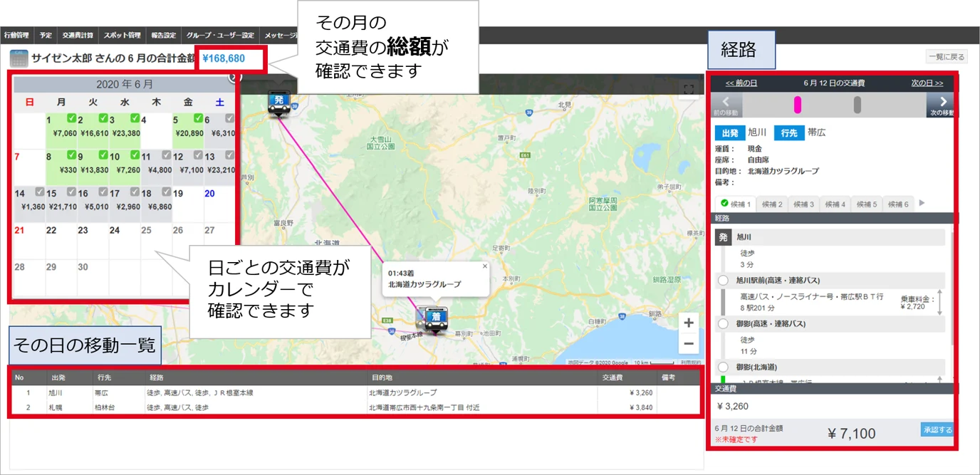The image size is (980, 475).
Task: Toggle gray check on June 6
Action: pyautogui.click(x=229, y=118)
